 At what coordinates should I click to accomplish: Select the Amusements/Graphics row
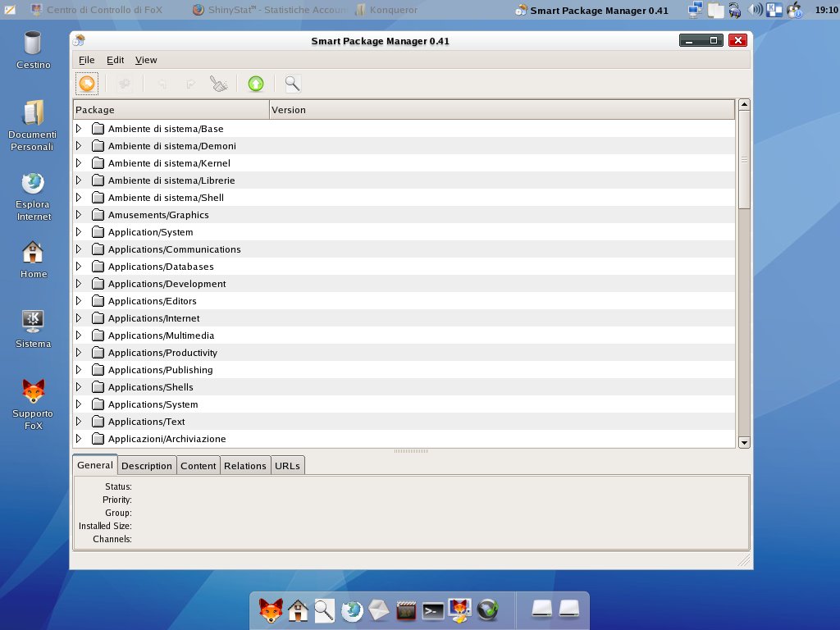click(x=404, y=215)
